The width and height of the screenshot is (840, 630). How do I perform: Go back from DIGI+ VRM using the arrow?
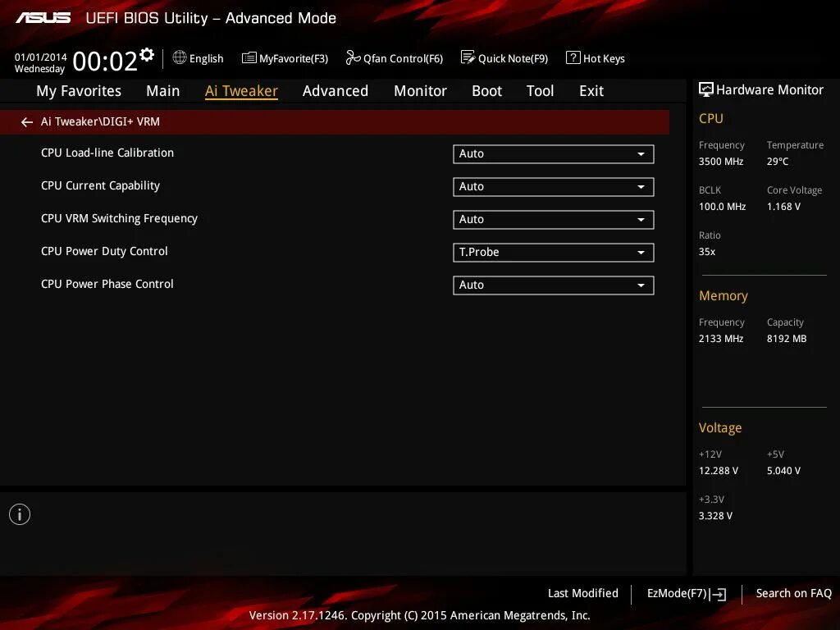(x=26, y=121)
